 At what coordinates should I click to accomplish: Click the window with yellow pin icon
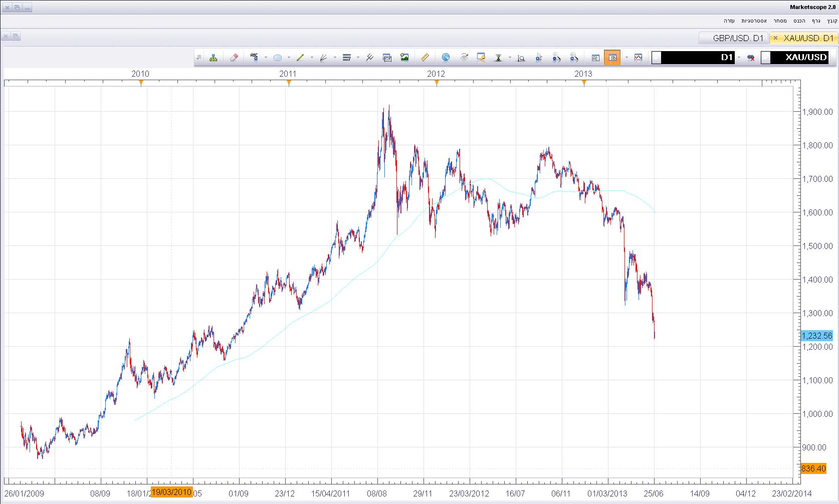click(481, 58)
